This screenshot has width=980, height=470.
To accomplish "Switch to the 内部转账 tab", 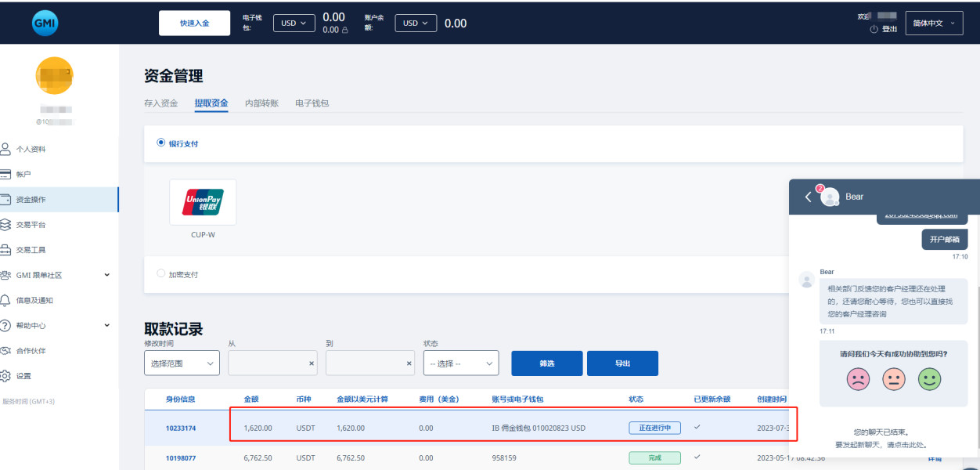I will pos(261,103).
